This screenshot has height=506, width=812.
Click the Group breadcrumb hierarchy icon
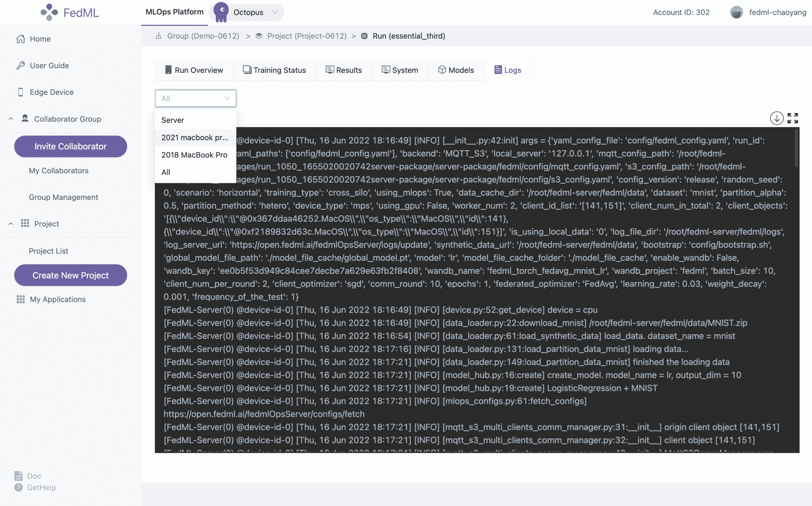[158, 36]
